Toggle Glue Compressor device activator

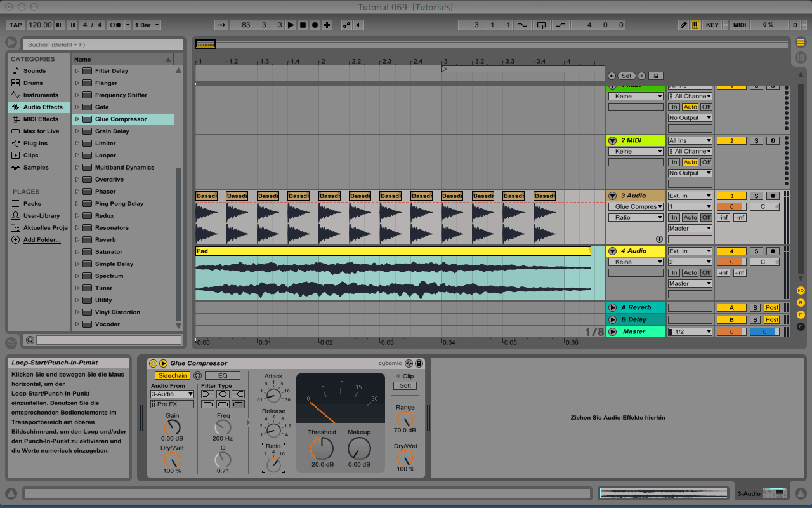(x=153, y=363)
